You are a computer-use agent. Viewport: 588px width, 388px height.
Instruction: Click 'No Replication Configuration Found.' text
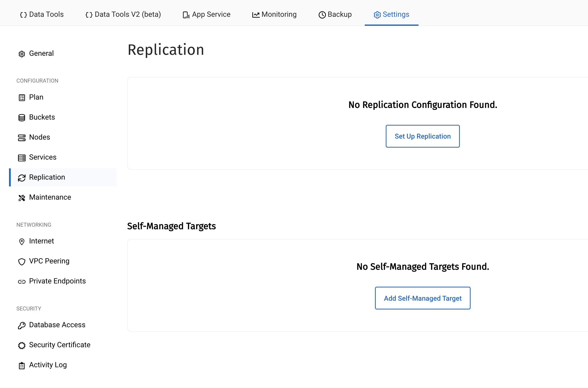tap(423, 105)
